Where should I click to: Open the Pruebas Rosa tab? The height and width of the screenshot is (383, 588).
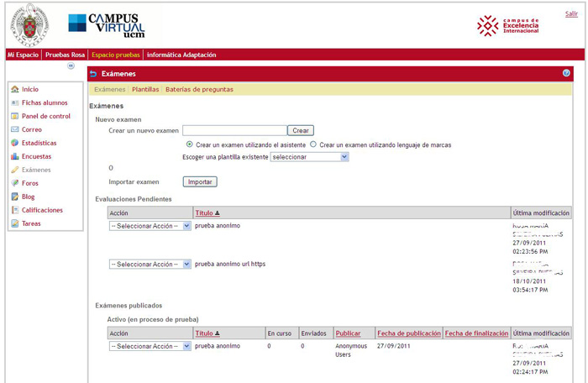(x=66, y=55)
